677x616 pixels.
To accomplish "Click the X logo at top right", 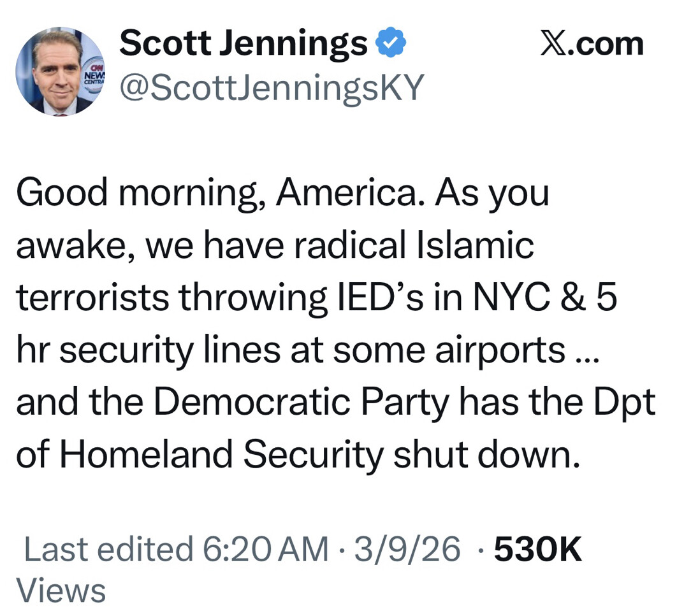I will click(x=555, y=45).
